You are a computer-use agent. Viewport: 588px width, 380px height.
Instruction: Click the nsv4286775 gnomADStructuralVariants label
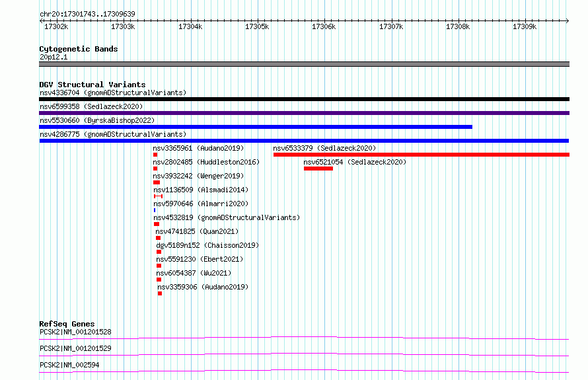point(113,134)
